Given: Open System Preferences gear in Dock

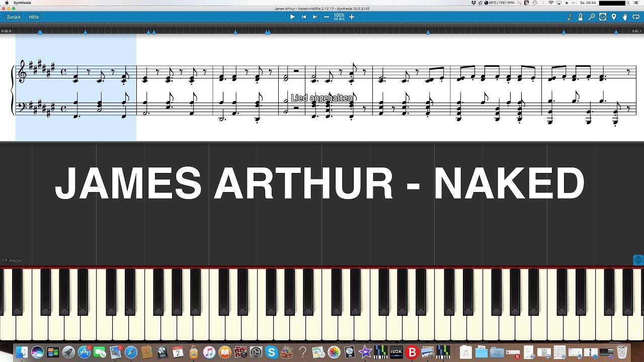Looking at the screenshot, I should [256, 352].
